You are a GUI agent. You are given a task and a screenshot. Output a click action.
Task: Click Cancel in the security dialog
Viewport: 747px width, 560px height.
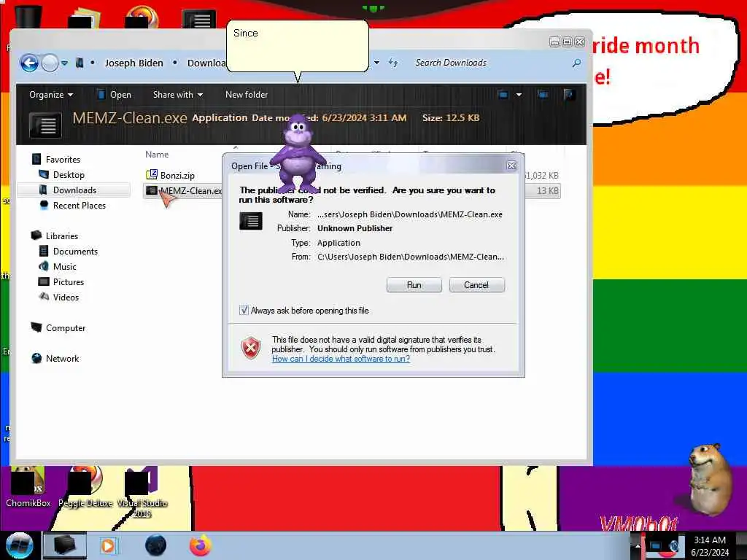pos(476,285)
